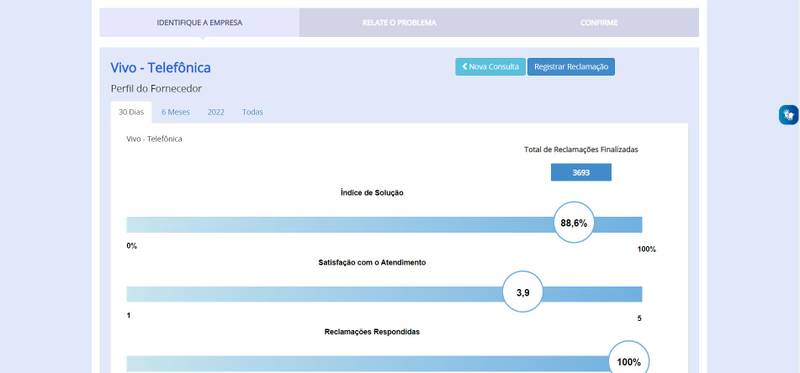800x373 pixels.
Task: Open the Confirme step tab
Action: tap(599, 22)
